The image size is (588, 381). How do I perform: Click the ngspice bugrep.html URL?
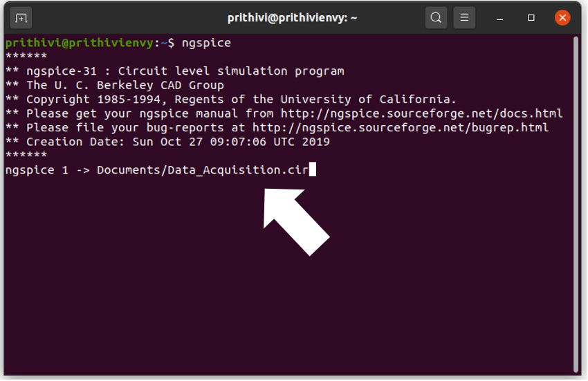point(401,127)
